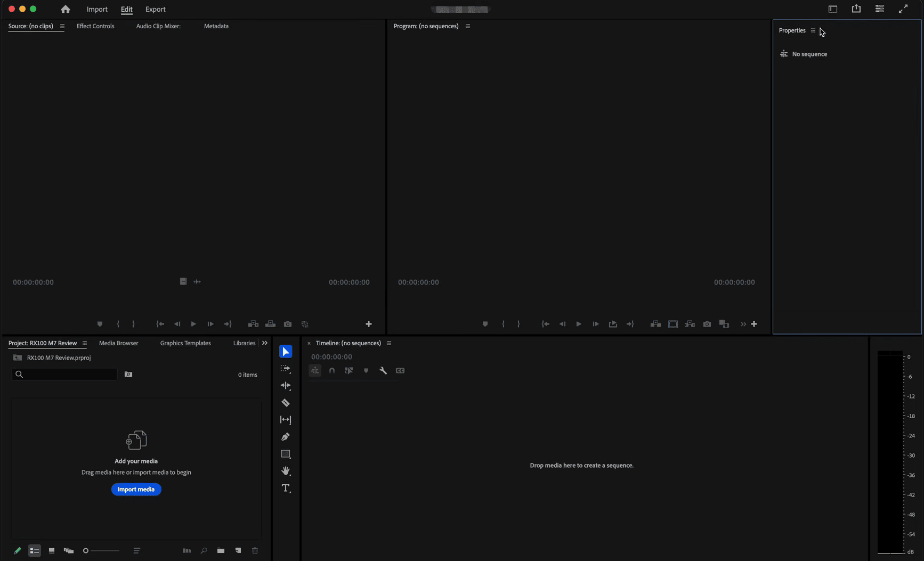Open Program monitor panel menu
The width and height of the screenshot is (924, 561).
tap(468, 26)
